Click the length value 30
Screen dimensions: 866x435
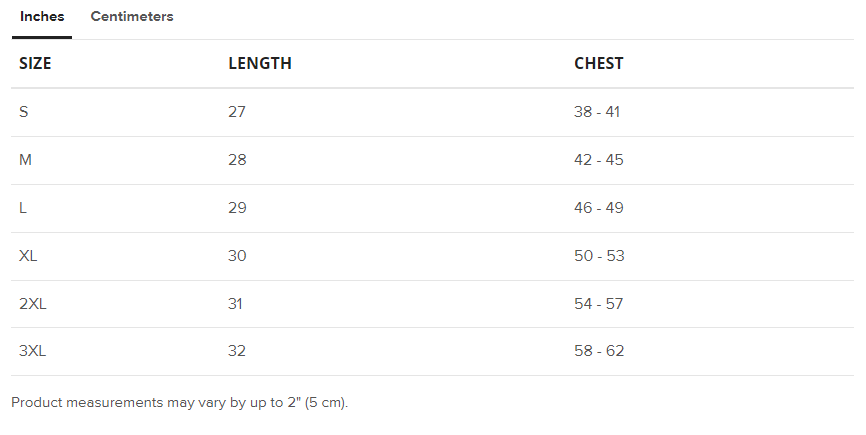pyautogui.click(x=237, y=256)
